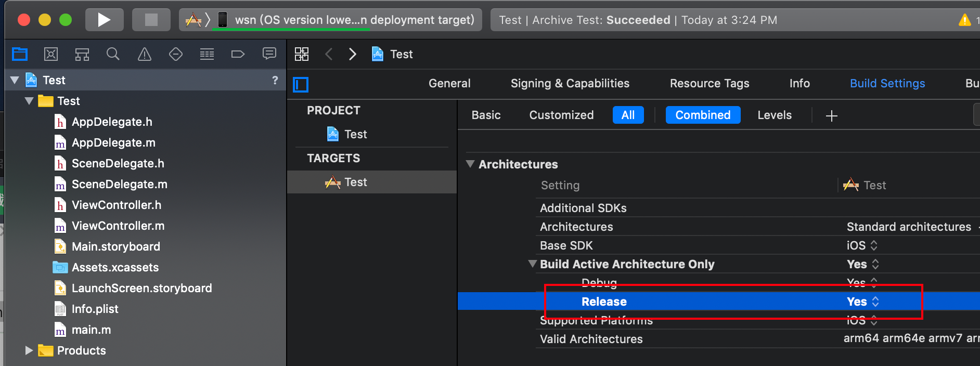Switch to the Signing & Capabilities tab

click(570, 83)
